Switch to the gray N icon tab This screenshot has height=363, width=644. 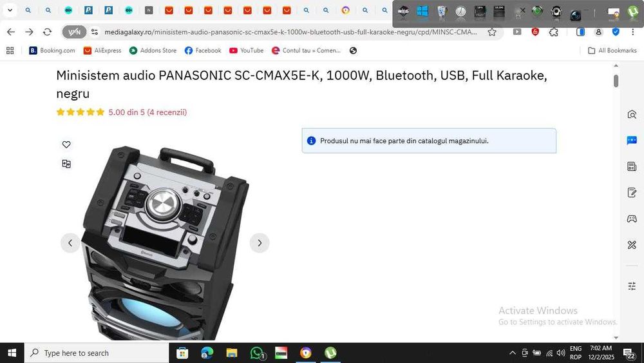(x=149, y=10)
